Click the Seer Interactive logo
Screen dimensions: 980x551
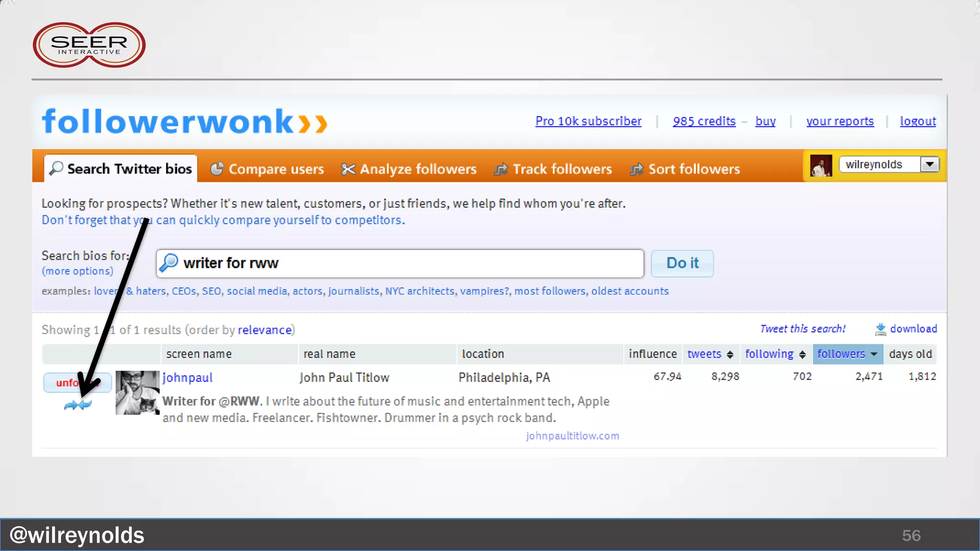pos(89,45)
